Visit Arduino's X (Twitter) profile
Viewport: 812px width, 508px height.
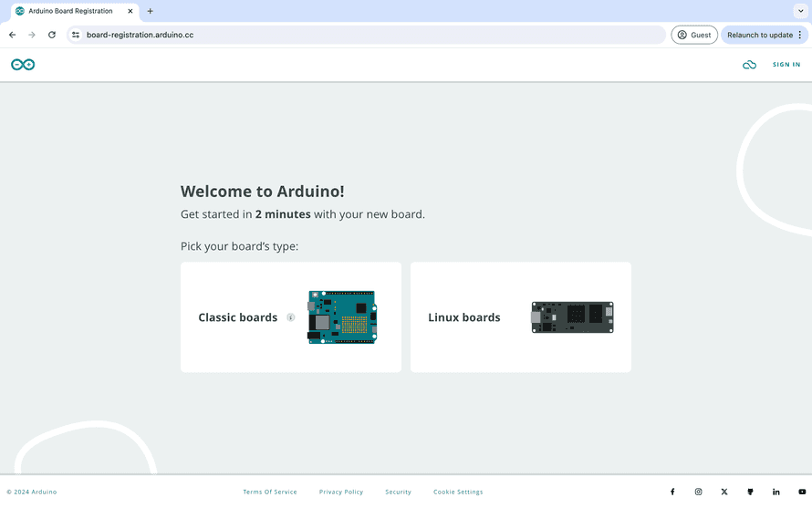point(724,492)
